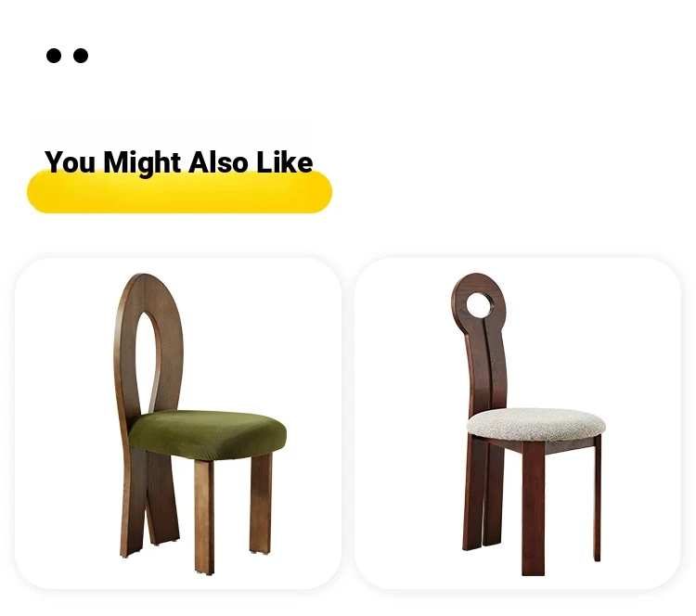Click the splayed back legs of left chair
The height and width of the screenshot is (616, 696).
pos(148,502)
